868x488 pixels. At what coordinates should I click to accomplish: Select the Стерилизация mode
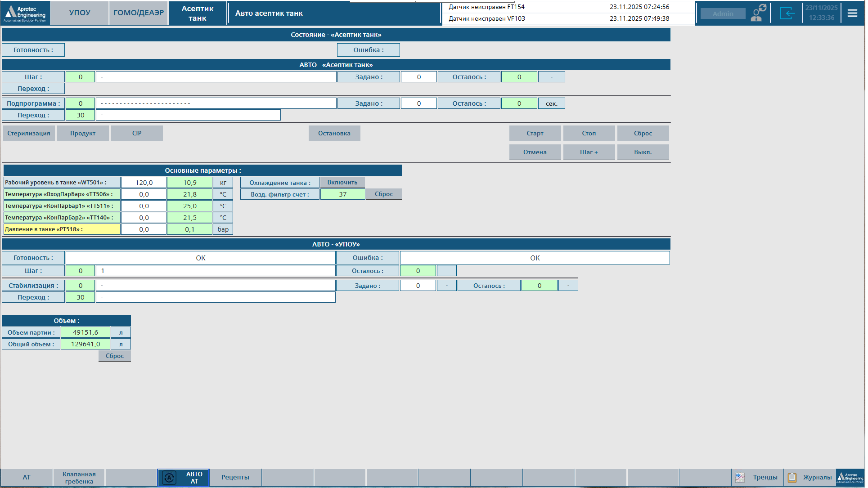click(29, 134)
